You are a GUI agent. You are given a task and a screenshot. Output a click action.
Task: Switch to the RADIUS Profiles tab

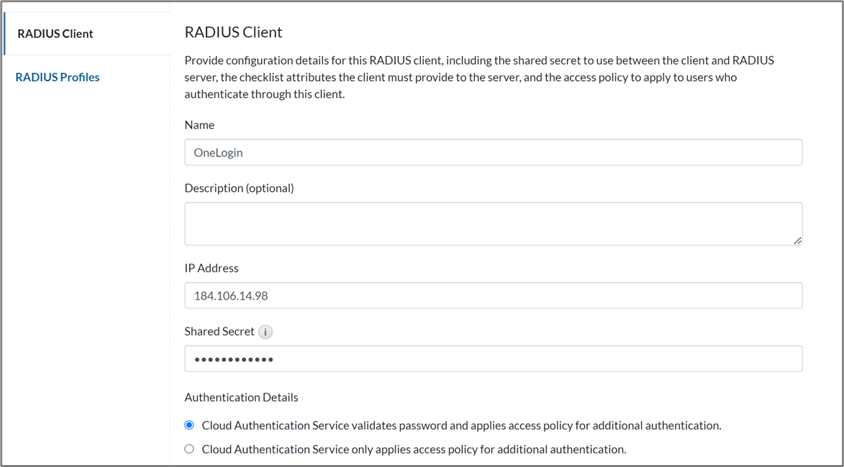(57, 77)
